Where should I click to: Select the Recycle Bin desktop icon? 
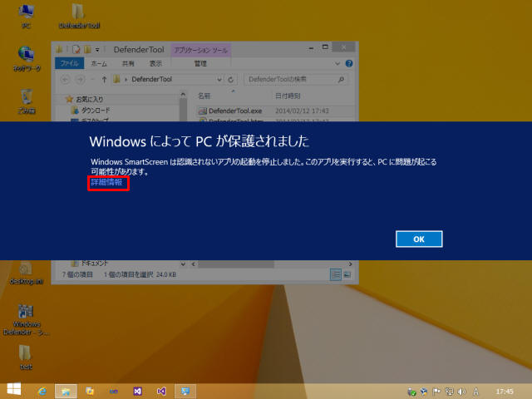[27, 101]
